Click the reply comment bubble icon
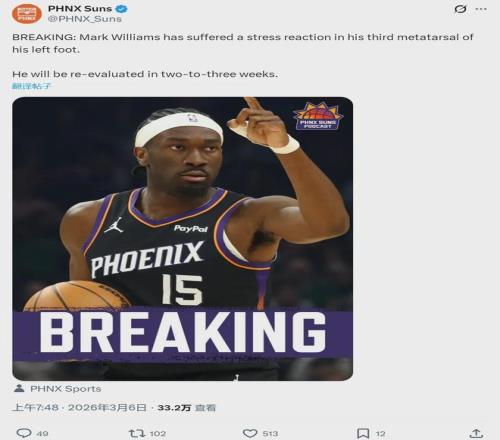The height and width of the screenshot is (440, 500). (24, 433)
